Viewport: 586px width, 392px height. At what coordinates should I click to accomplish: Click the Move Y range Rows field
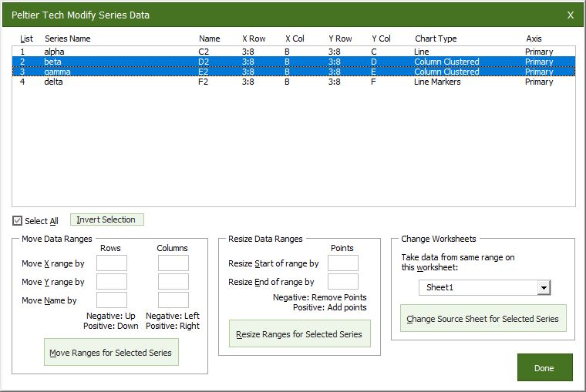[112, 282]
